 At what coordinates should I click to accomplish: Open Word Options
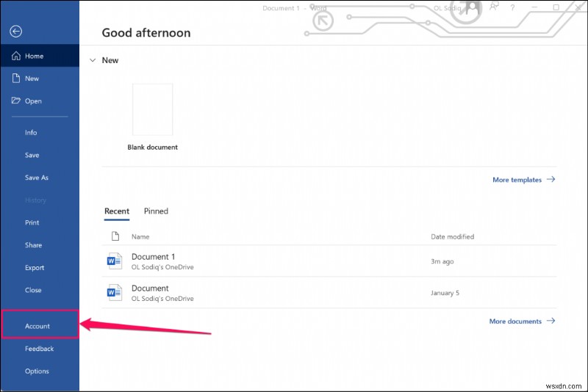click(x=37, y=371)
